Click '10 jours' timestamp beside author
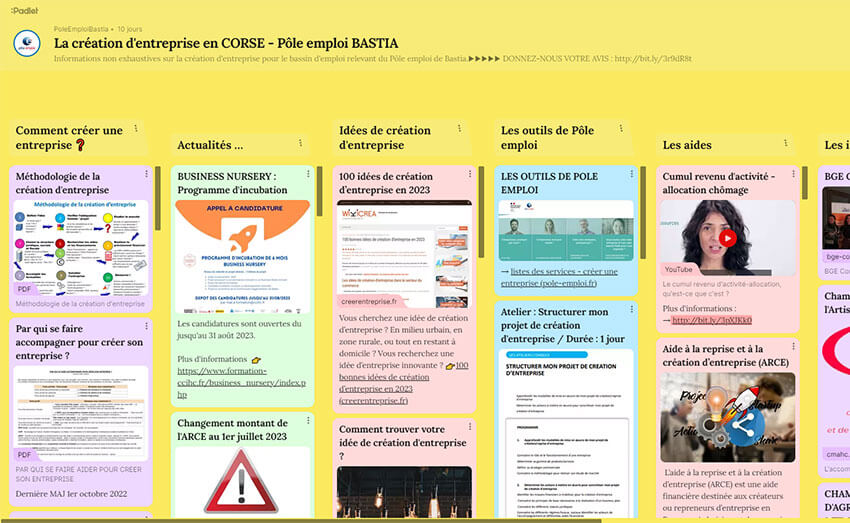Viewport: 850px width, 523px height. coord(130,29)
